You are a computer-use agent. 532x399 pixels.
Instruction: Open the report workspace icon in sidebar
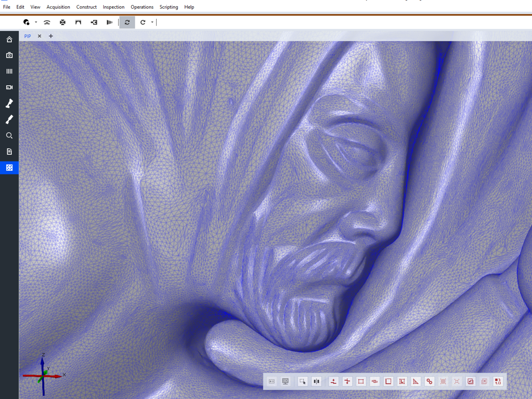tap(10, 152)
